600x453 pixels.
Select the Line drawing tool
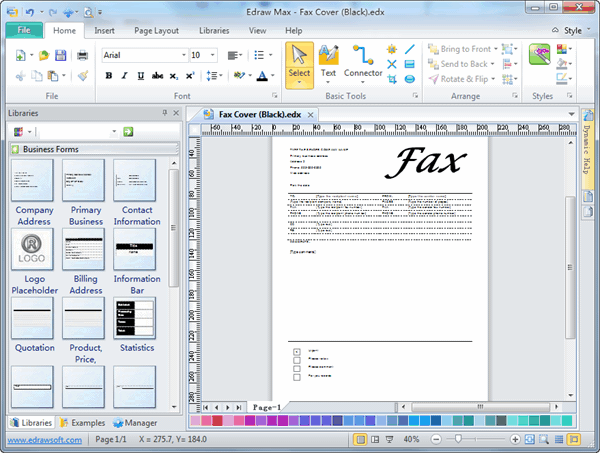pos(409,49)
